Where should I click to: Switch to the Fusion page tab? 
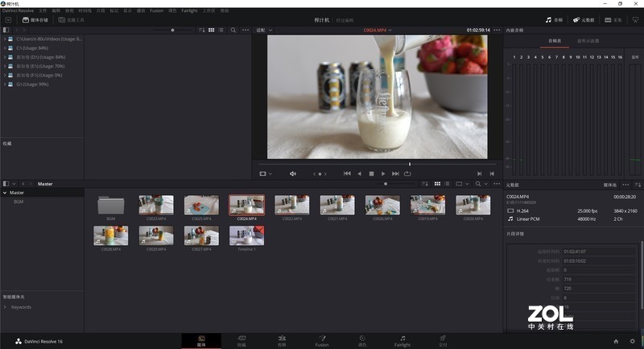(x=322, y=340)
